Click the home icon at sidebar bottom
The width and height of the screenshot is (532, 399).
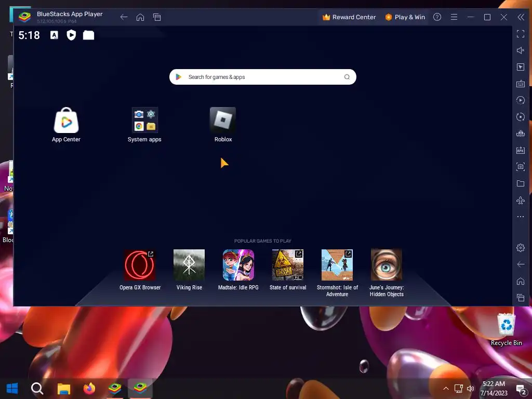coord(521,281)
